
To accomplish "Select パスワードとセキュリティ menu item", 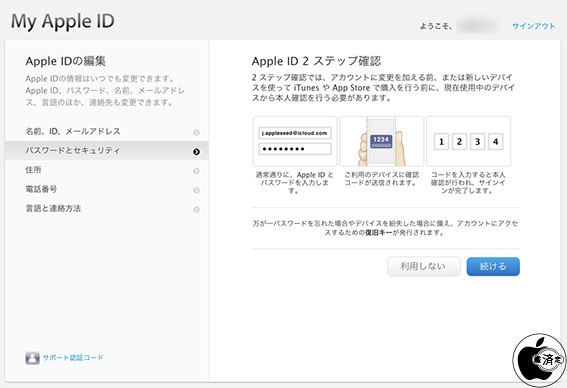I will pos(107,151).
